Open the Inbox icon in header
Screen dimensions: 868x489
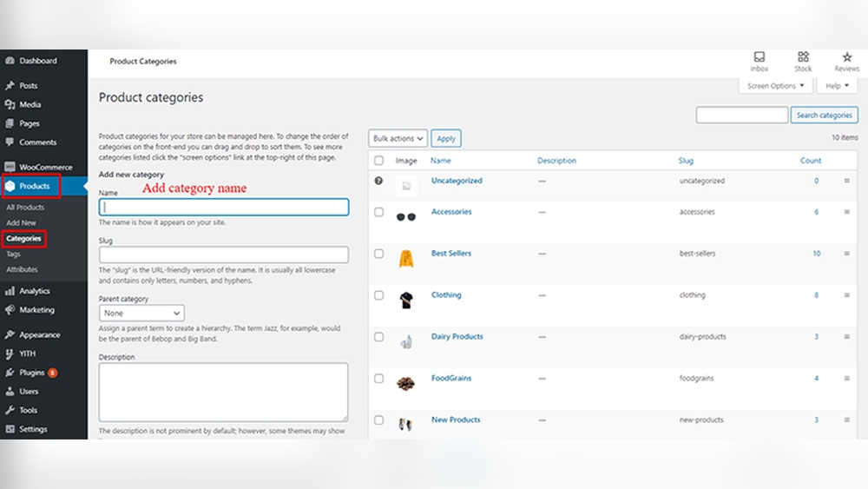[x=759, y=57]
